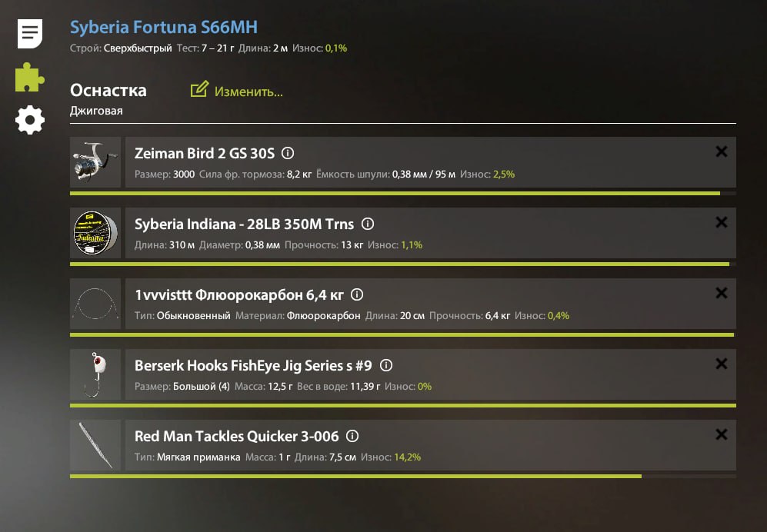This screenshot has width=767, height=532.
Task: Open the Syberia Fortuna S66MH rod title
Action: pyautogui.click(x=164, y=28)
